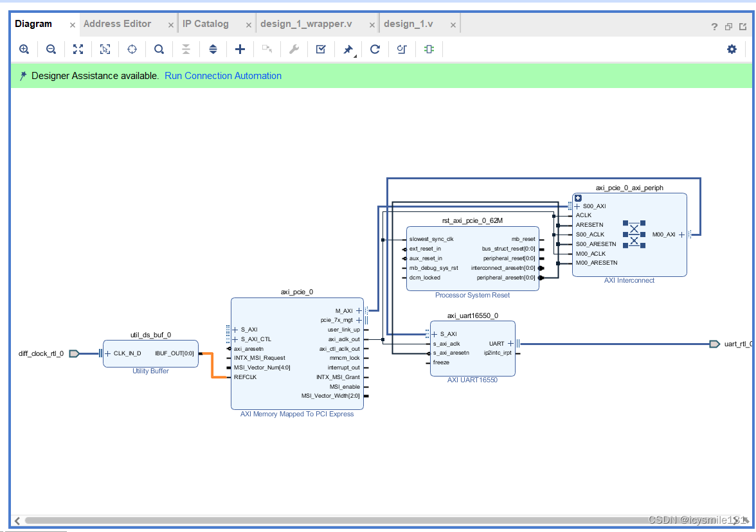The image size is (756, 532).
Task: Open the Help question mark
Action: (x=714, y=27)
